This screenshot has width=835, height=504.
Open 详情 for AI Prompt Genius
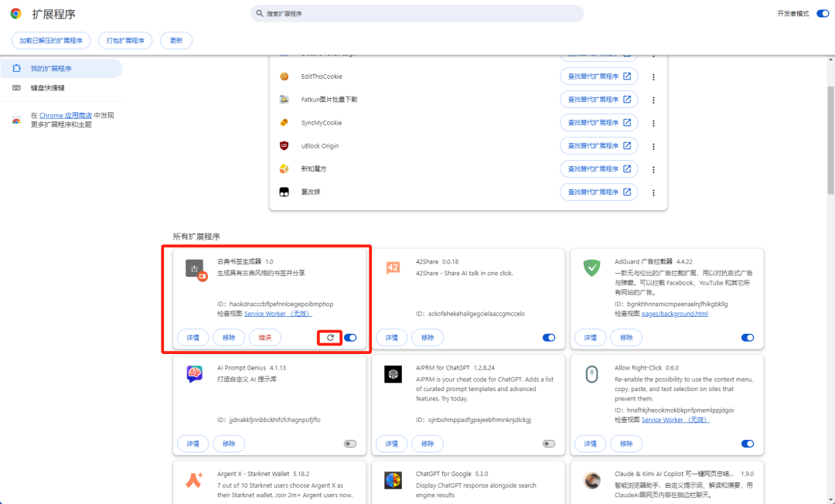[x=193, y=444]
